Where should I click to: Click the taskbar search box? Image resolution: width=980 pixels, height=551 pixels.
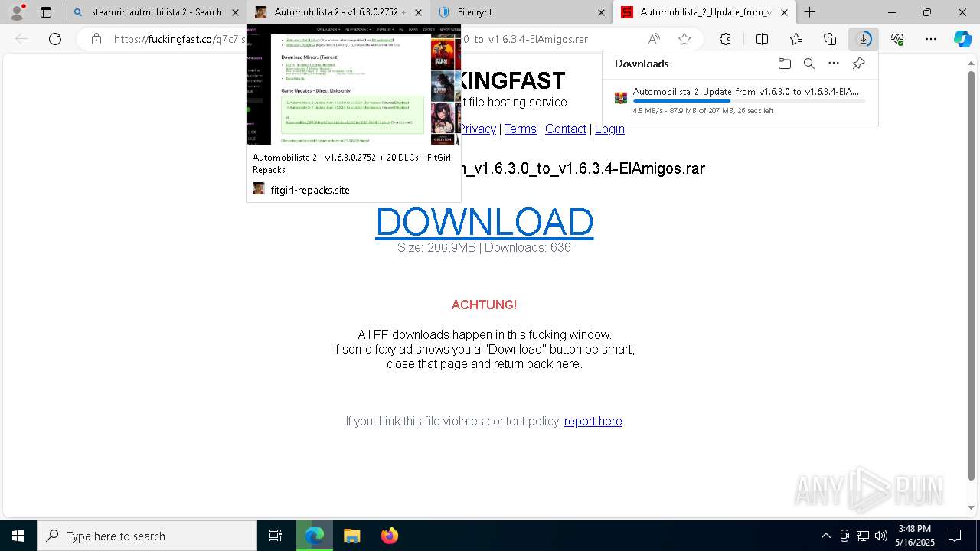147,536
